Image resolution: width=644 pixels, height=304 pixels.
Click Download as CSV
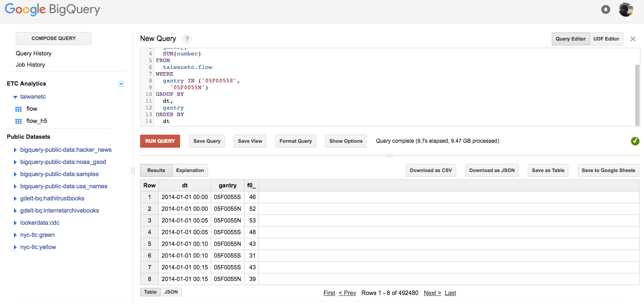[x=431, y=170]
